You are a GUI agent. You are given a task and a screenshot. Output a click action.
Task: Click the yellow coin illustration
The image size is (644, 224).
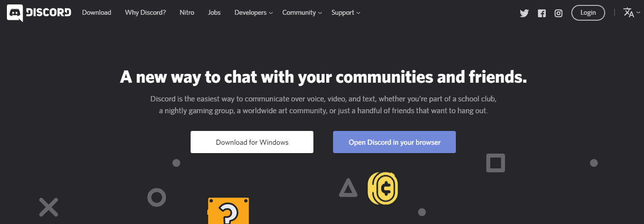click(x=383, y=188)
